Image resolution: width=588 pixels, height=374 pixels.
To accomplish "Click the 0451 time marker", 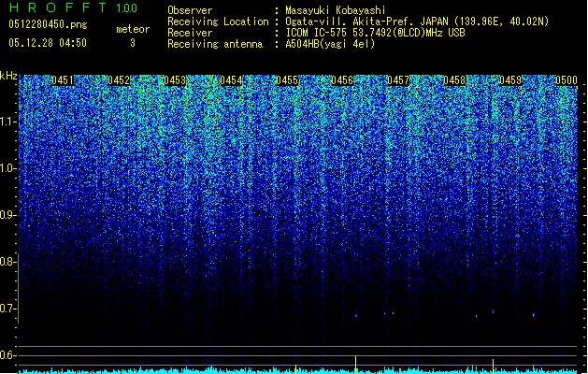I will click(63, 80).
